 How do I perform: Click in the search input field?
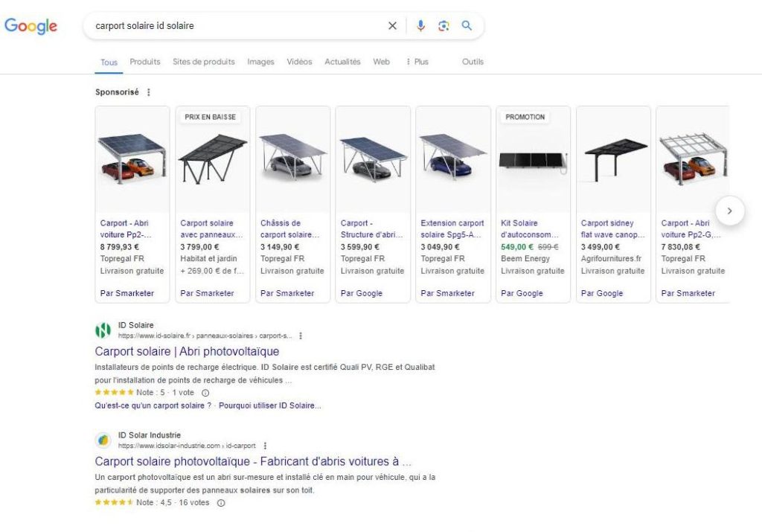(238, 26)
